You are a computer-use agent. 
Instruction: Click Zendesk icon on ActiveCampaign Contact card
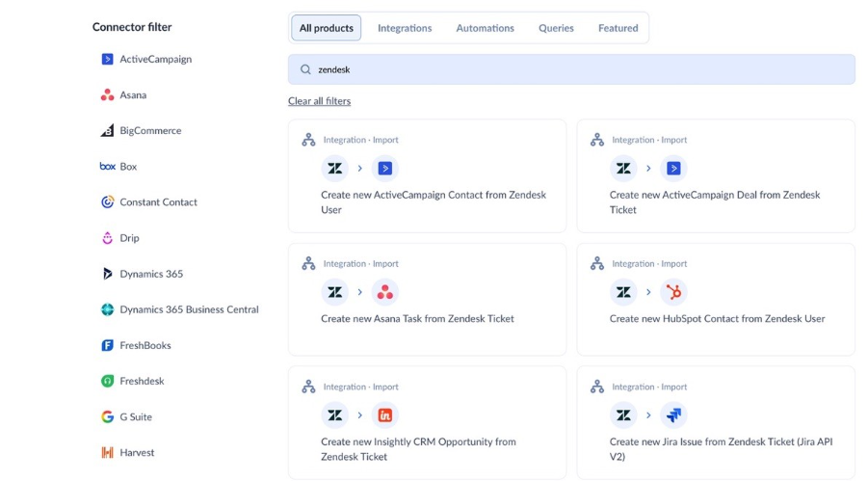335,169
